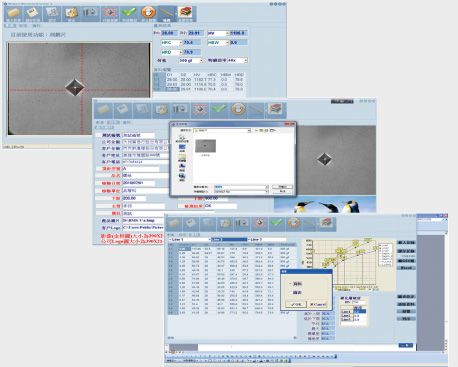Click the green checkmark icon in top window

click(x=129, y=14)
